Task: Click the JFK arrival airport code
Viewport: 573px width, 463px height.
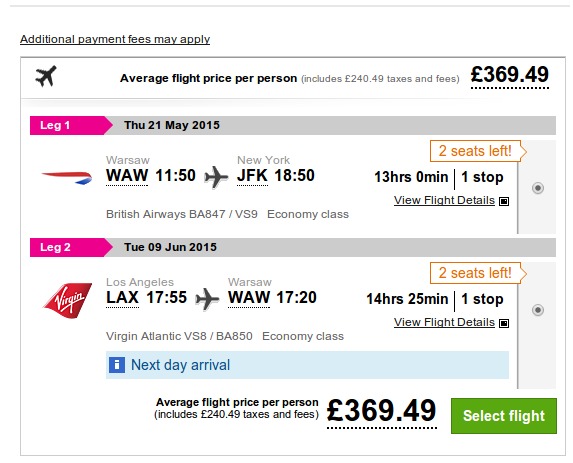Action: (253, 176)
